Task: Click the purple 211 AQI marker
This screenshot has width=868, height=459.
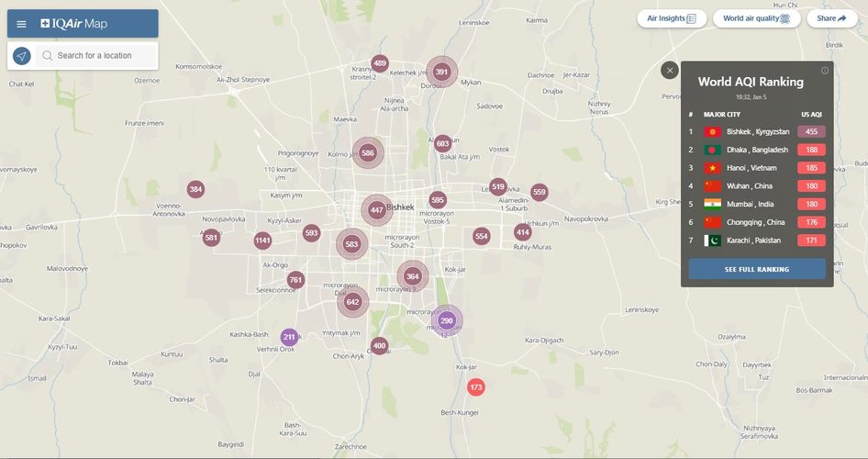Action: click(289, 337)
